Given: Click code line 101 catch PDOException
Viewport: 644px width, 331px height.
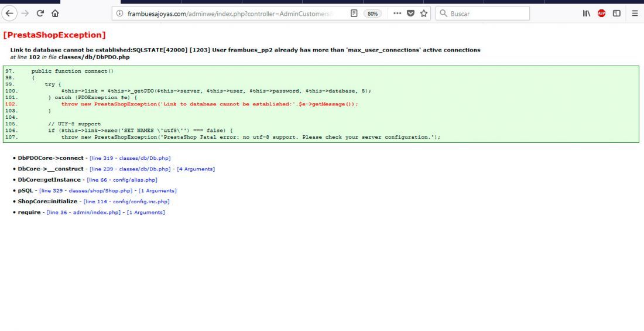Looking at the screenshot, I should click(93, 97).
